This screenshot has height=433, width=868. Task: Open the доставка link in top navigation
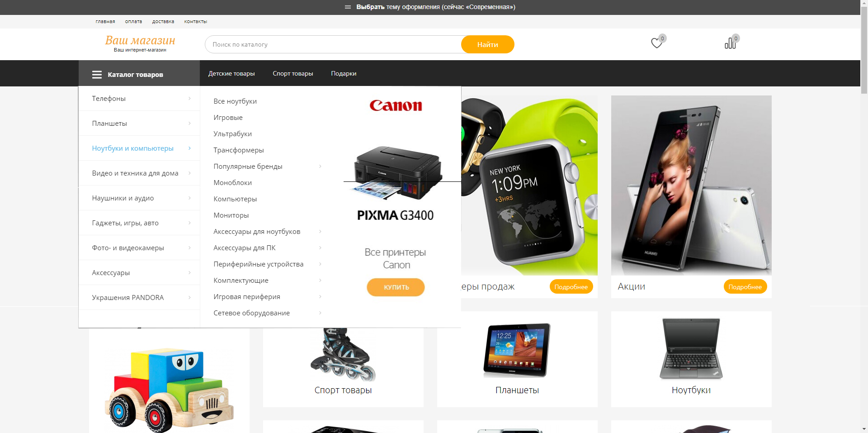coord(163,22)
